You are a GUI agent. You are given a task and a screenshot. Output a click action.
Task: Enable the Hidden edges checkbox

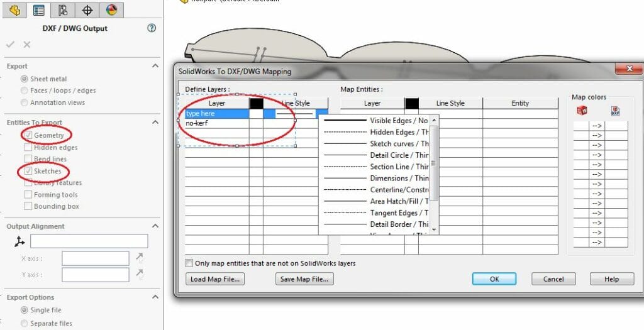(x=28, y=147)
